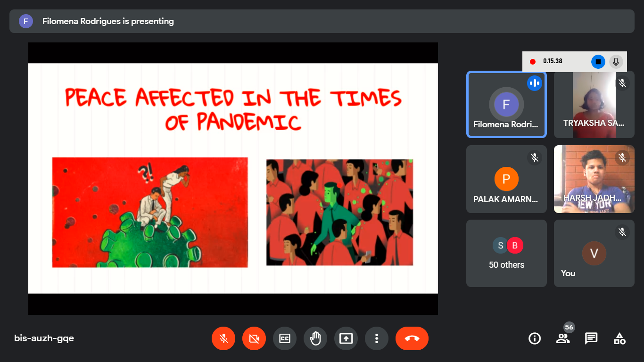Click the PALAK AMARNANI participant tile
Viewport: 644px width, 362px height.
[x=506, y=179]
